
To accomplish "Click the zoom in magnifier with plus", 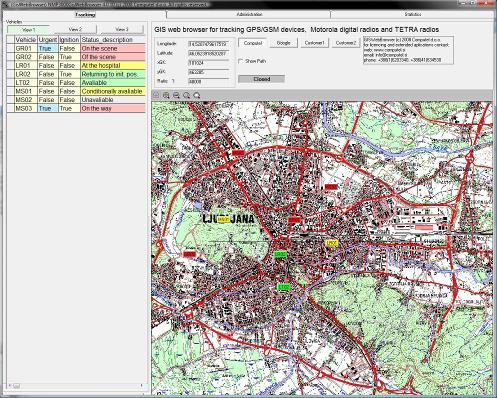I will point(166,95).
